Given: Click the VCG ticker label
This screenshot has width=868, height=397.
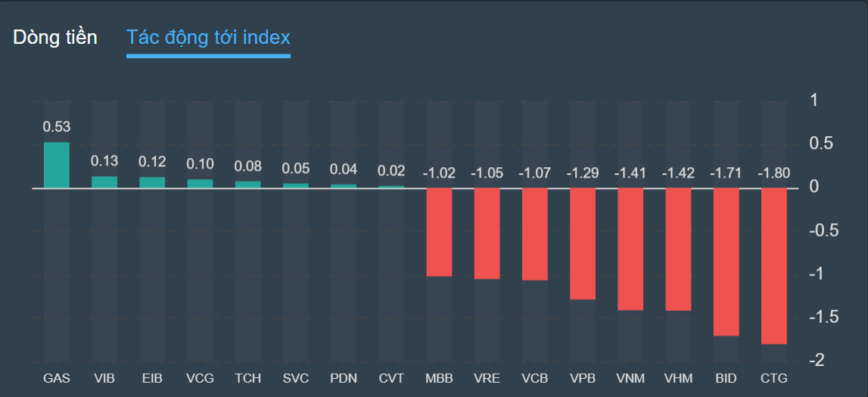Looking at the screenshot, I should (x=201, y=378).
